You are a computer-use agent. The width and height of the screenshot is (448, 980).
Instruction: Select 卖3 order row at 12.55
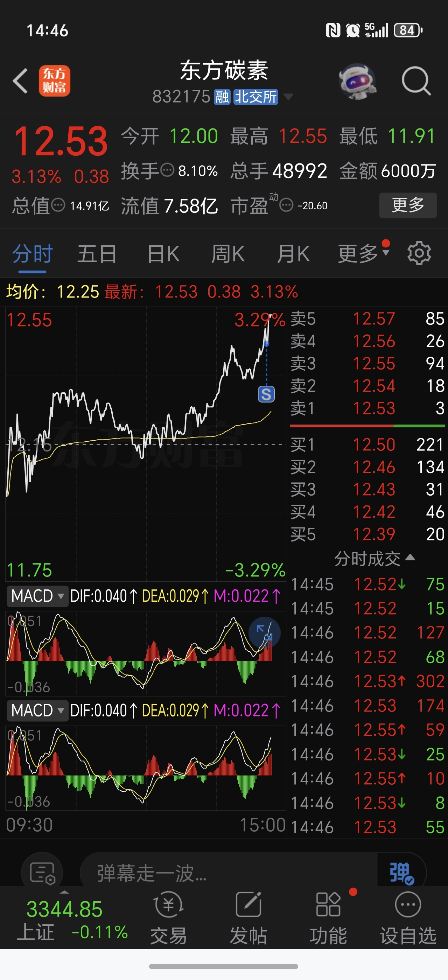pos(367,364)
